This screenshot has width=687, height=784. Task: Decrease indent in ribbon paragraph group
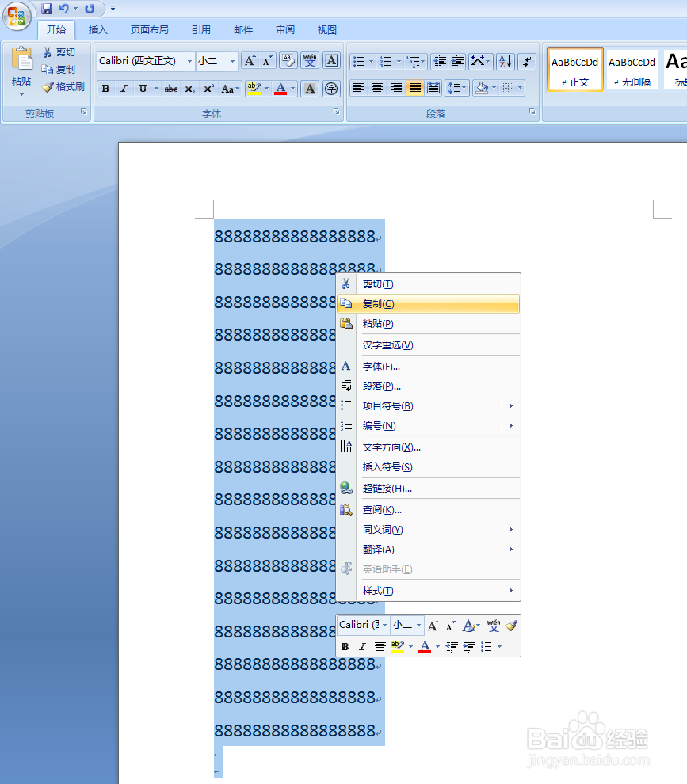440,62
